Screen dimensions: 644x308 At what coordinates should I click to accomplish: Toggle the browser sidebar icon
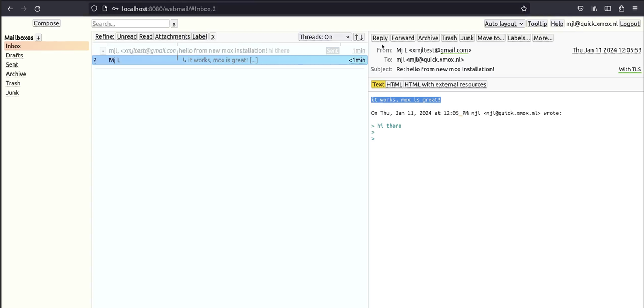point(608,9)
